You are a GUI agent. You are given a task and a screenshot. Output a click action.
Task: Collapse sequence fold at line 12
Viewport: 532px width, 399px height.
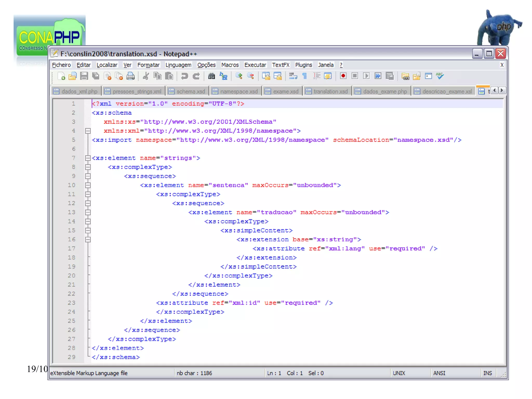click(88, 203)
